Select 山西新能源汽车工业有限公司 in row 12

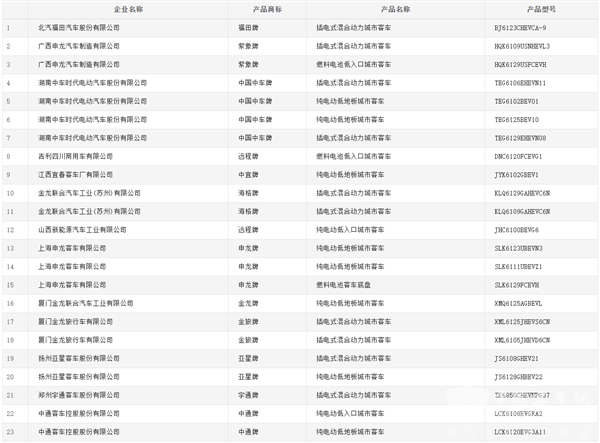(x=82, y=229)
